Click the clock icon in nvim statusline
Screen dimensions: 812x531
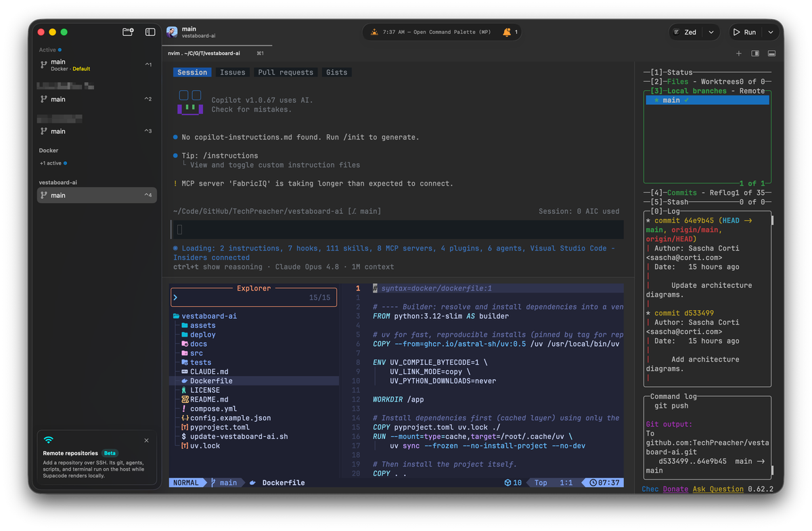click(593, 483)
